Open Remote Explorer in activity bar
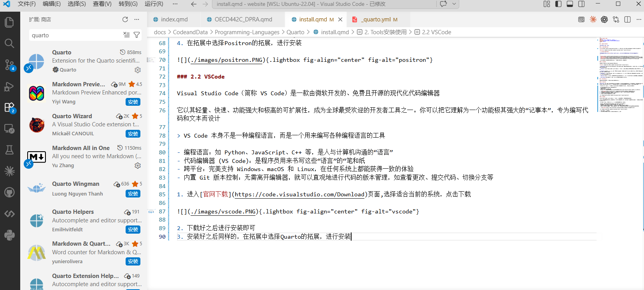Image resolution: width=644 pixels, height=290 pixels. [9, 129]
